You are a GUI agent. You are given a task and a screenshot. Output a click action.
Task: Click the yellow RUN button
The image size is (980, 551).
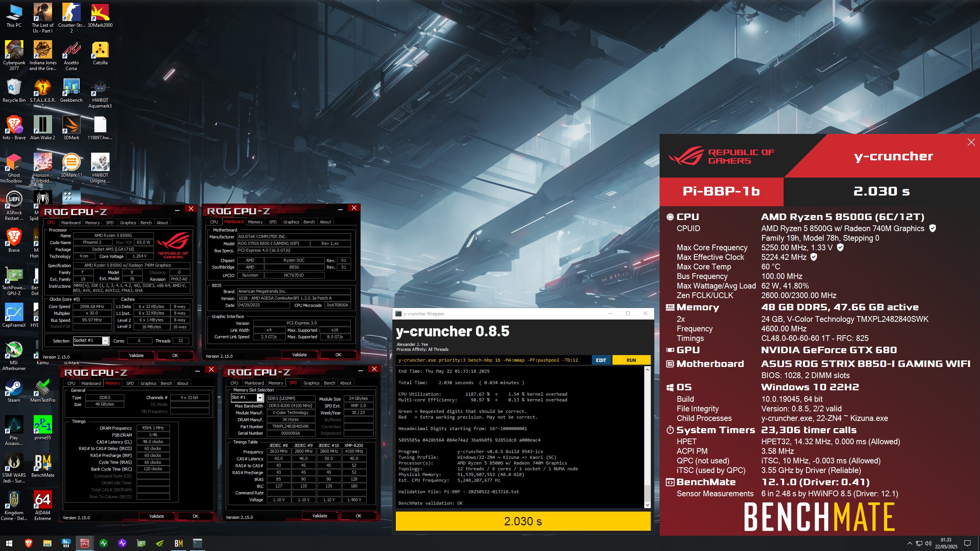pyautogui.click(x=631, y=360)
